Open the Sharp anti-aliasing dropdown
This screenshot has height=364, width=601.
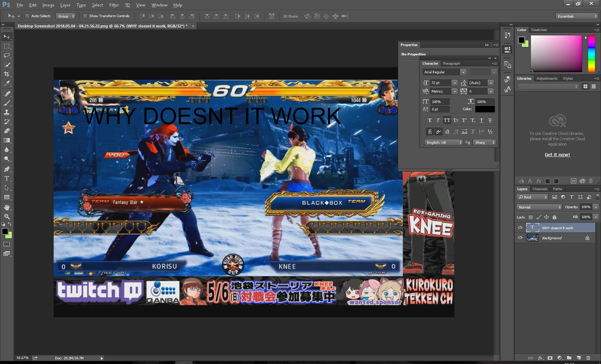click(x=484, y=142)
